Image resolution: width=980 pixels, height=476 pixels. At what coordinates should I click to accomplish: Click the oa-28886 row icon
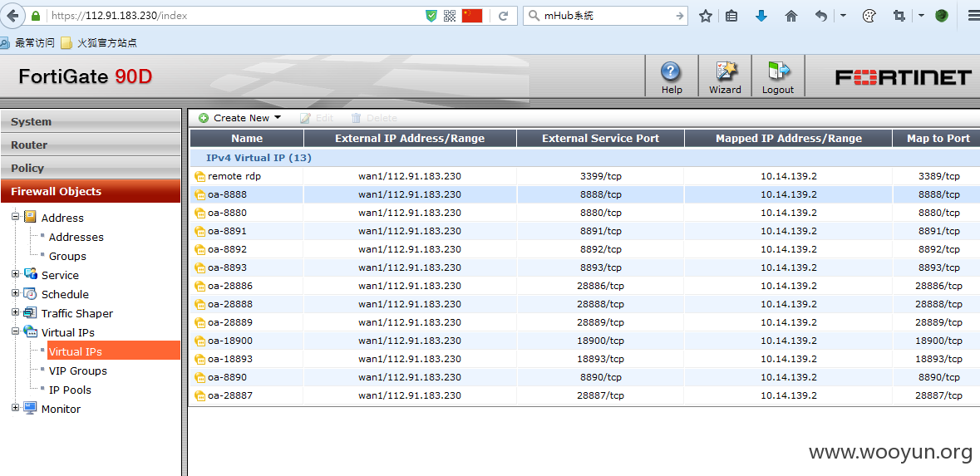pos(200,286)
